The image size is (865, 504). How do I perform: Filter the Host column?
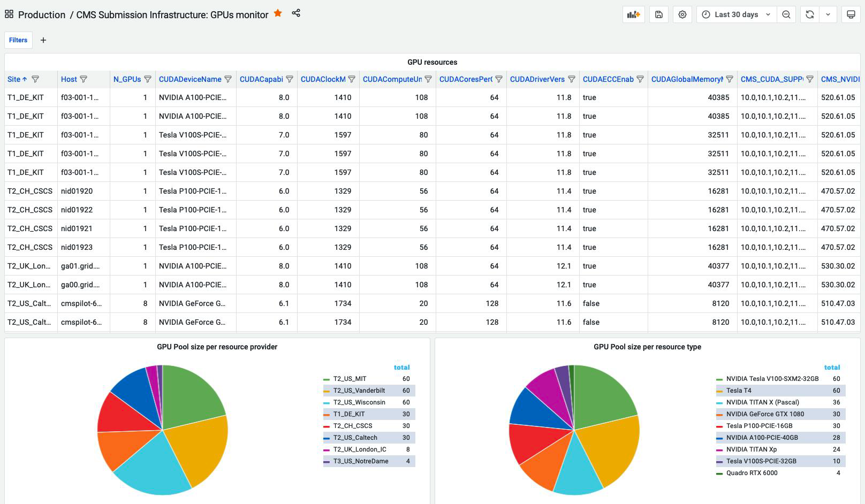[84, 79]
